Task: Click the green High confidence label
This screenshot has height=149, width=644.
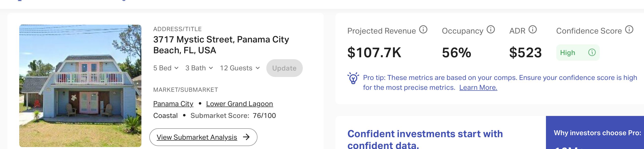Action: click(567, 53)
